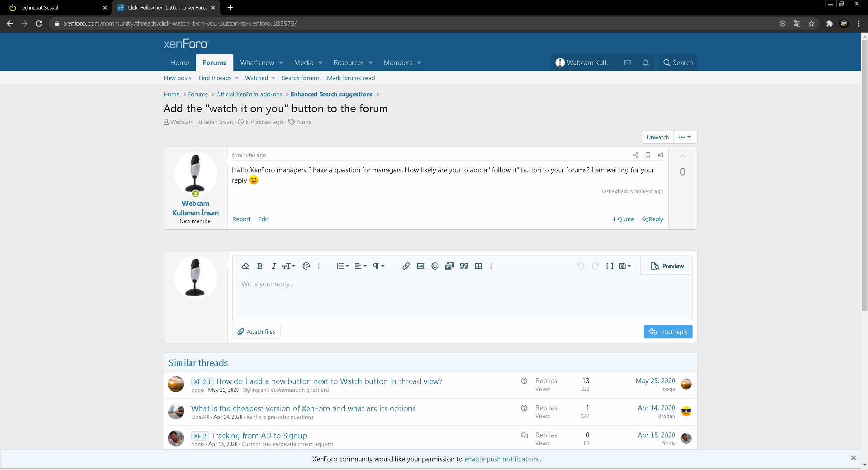
Task: Open the insert image tool
Action: [x=421, y=266]
